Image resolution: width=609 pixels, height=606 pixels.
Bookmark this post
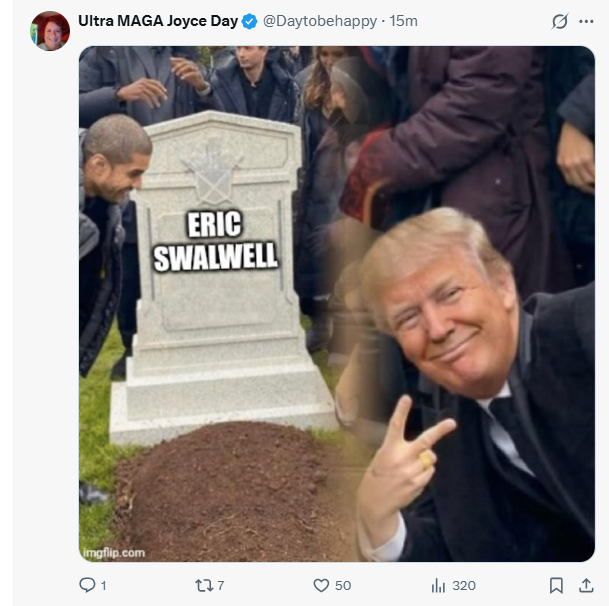pos(557,585)
